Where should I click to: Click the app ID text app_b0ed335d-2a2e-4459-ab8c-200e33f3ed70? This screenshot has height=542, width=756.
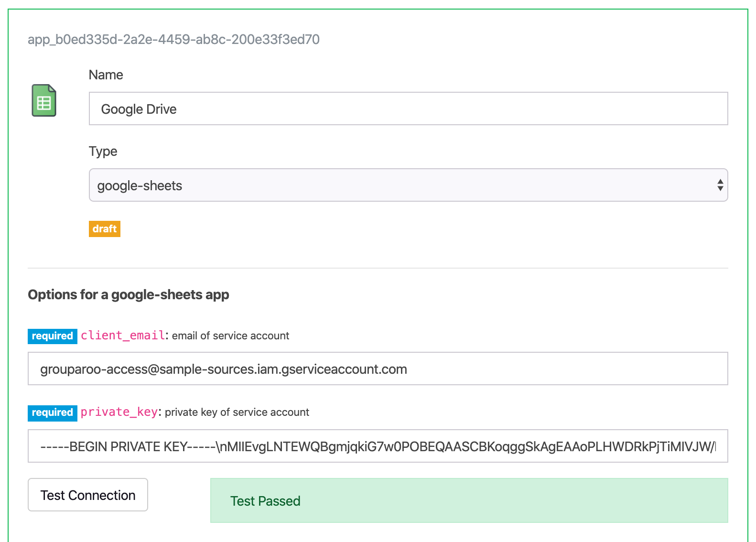[x=173, y=39]
